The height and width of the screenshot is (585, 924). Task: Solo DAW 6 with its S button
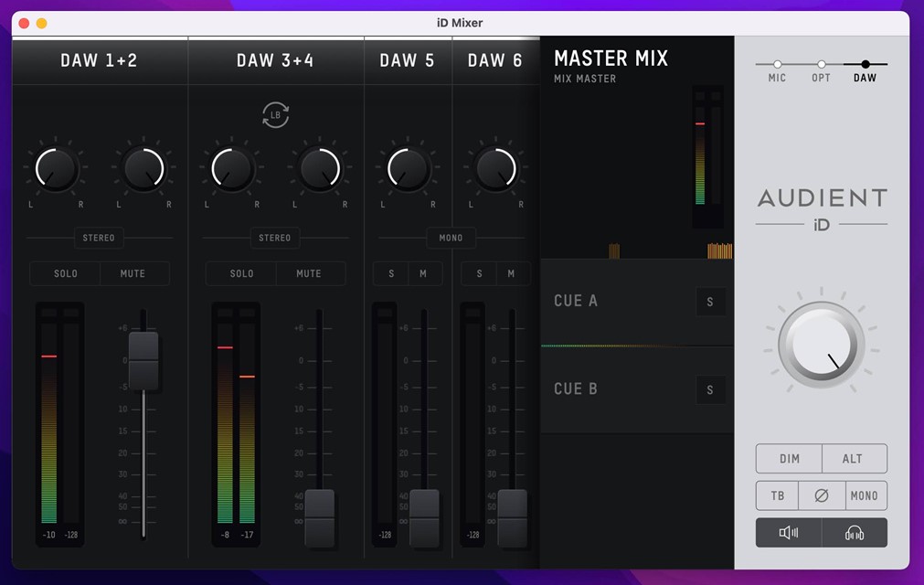click(479, 273)
